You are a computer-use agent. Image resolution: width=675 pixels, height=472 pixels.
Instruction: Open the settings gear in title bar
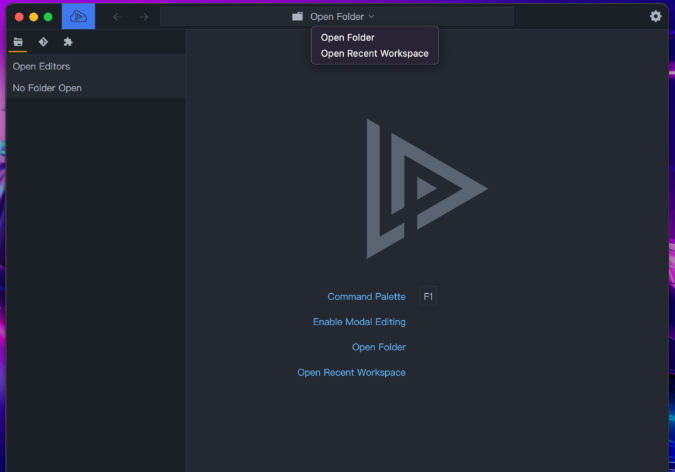[655, 16]
